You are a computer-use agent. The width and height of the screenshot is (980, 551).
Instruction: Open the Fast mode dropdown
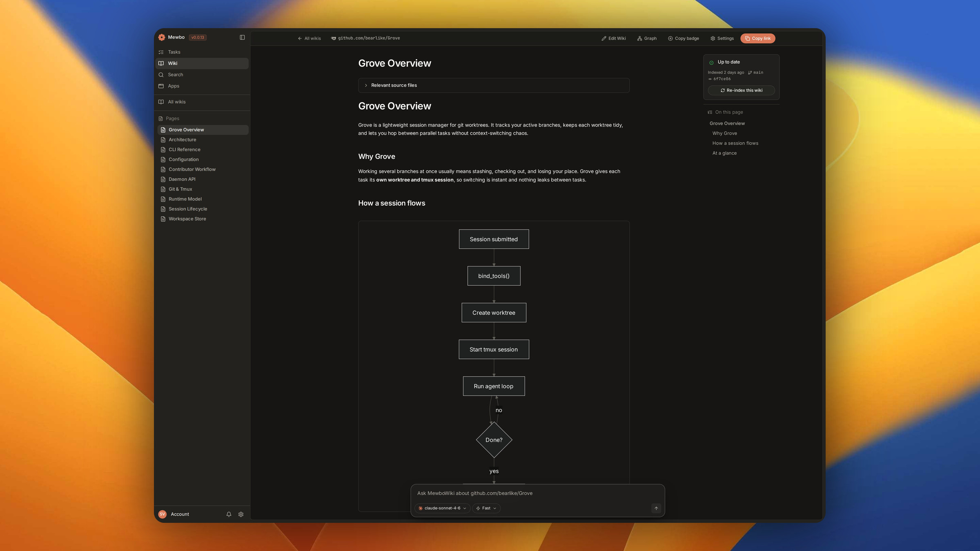coord(486,508)
